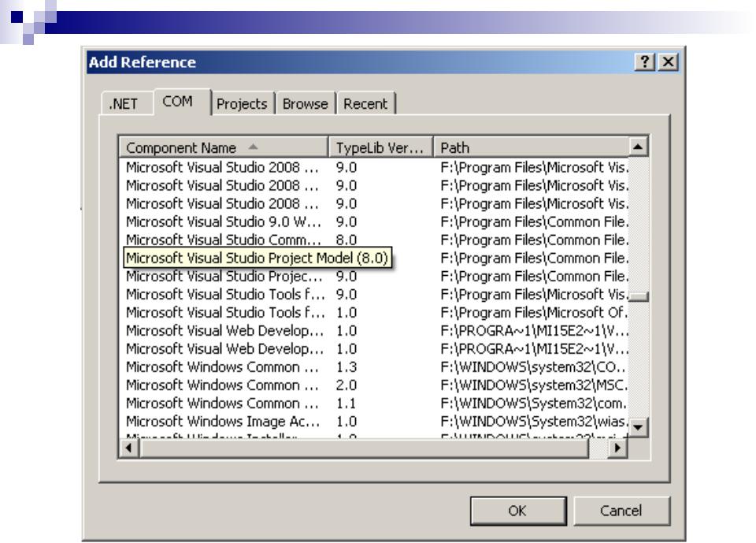This screenshot has width=756, height=543.
Task: Click the 8.0 version cell
Action: click(x=346, y=240)
